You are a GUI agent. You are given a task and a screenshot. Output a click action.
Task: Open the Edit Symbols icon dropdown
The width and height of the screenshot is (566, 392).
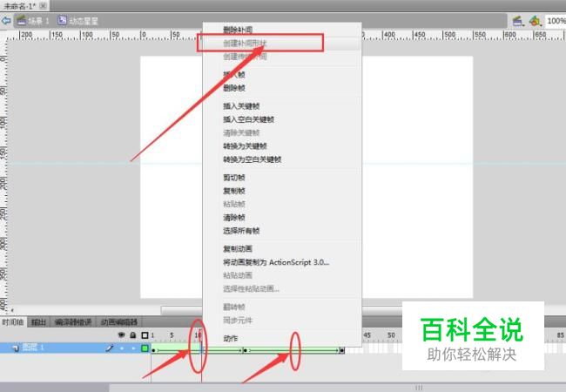click(535, 21)
